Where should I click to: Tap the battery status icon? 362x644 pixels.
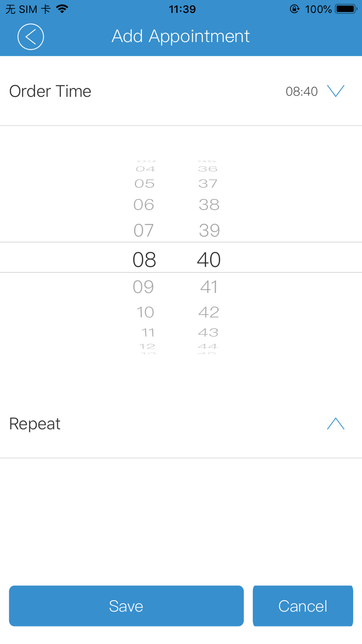click(346, 9)
